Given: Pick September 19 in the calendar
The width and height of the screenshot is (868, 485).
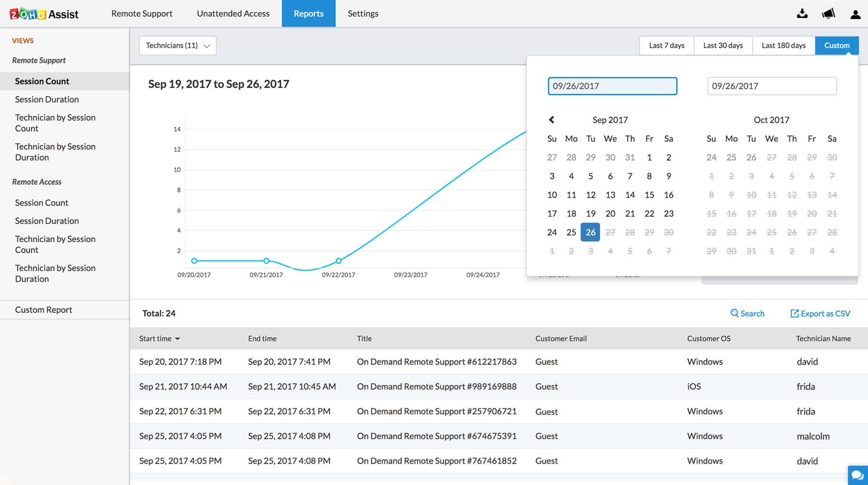Looking at the screenshot, I should coord(591,213).
